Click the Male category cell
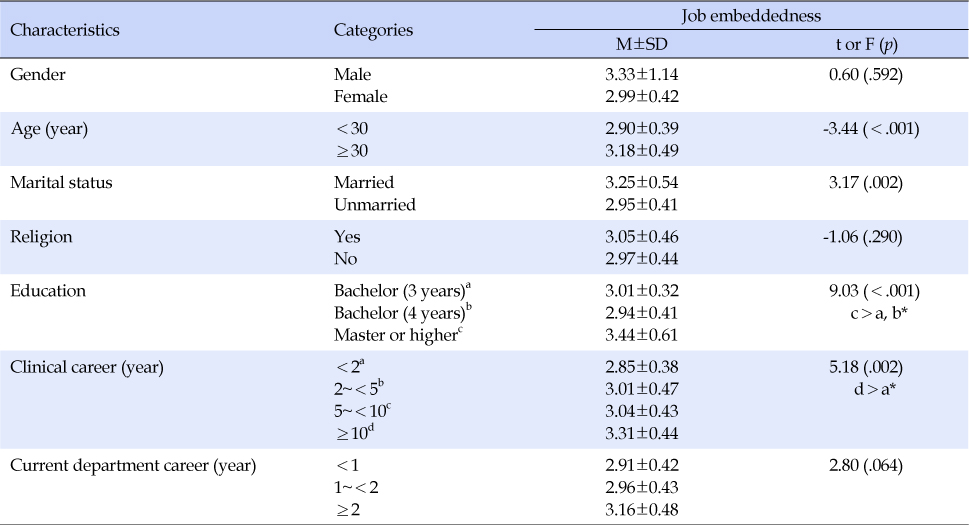This screenshot has width=969, height=525. pyautogui.click(x=352, y=74)
